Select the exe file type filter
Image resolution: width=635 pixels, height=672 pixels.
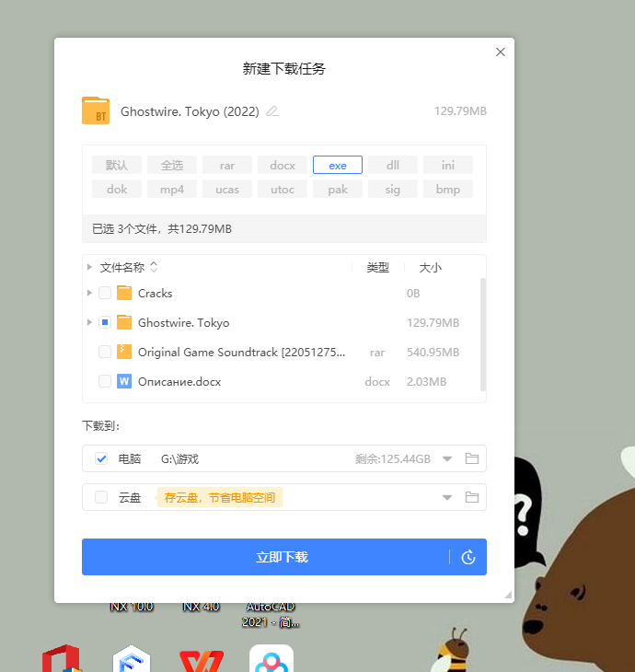click(338, 166)
